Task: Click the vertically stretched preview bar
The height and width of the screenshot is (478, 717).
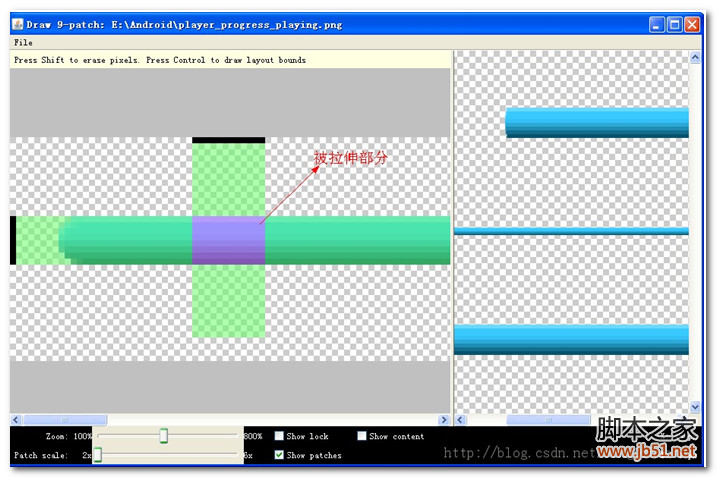Action: click(597, 123)
